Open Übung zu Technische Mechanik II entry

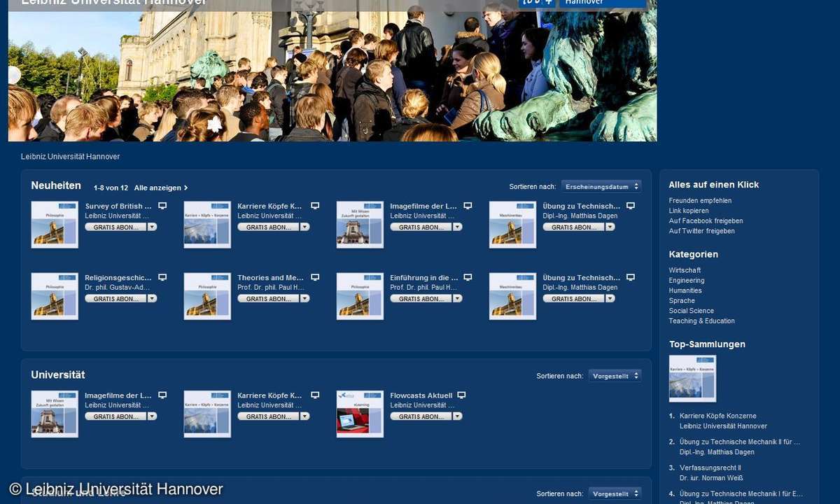tap(740, 442)
